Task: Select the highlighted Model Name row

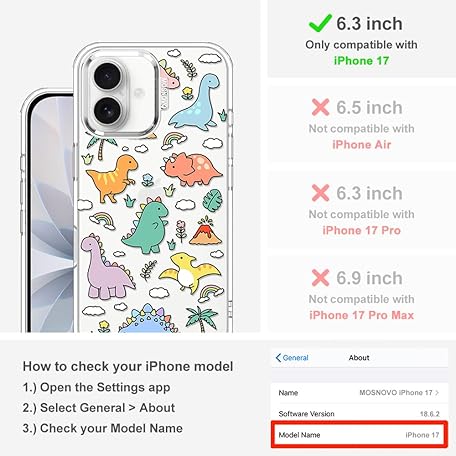Action: (x=359, y=435)
